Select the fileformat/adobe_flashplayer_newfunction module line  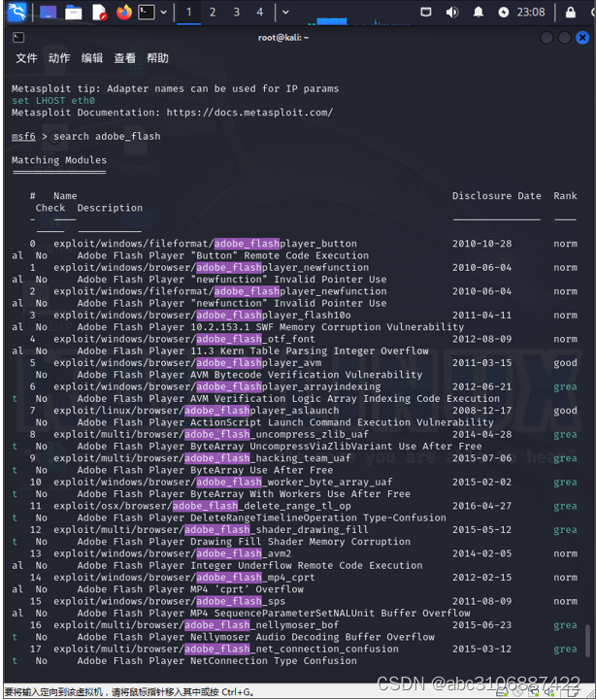click(220, 291)
